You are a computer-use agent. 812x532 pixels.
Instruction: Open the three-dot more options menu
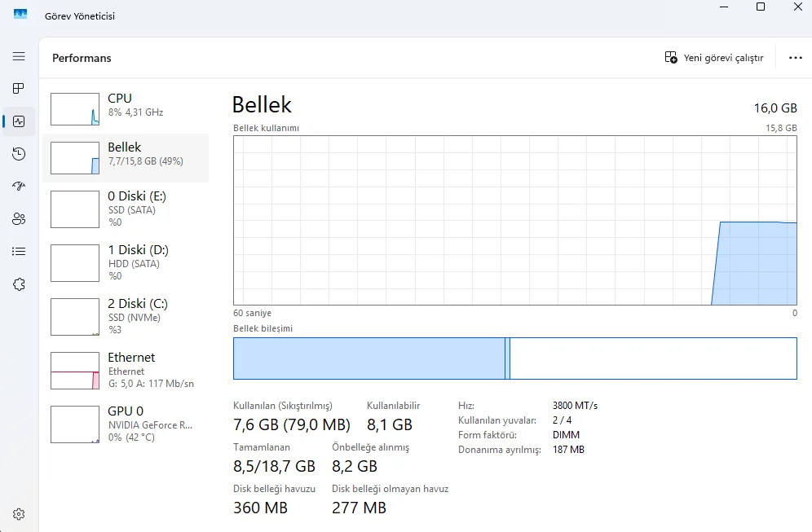(x=796, y=58)
